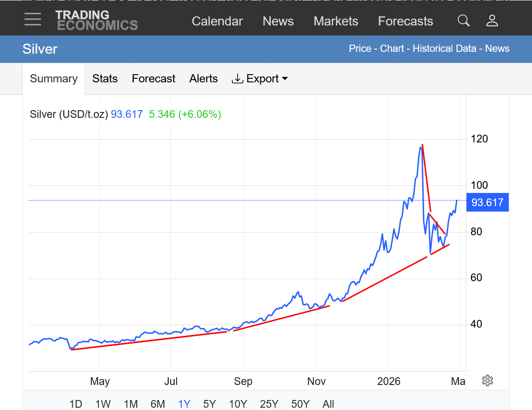The height and width of the screenshot is (410, 532).
Task: Click the 93.617 current price label
Action: coord(487,202)
